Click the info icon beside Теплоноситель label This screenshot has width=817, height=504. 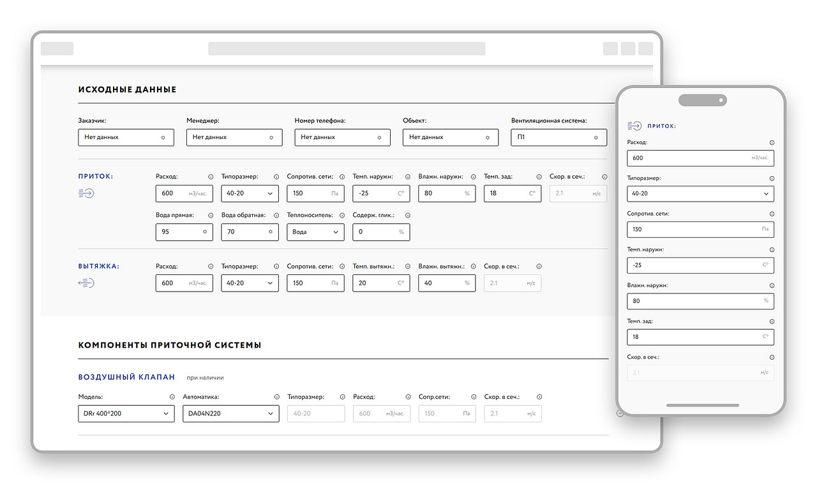[x=341, y=216]
